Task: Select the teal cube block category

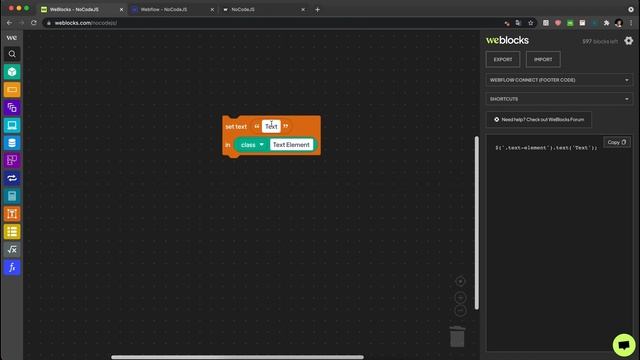Action: [x=12, y=72]
